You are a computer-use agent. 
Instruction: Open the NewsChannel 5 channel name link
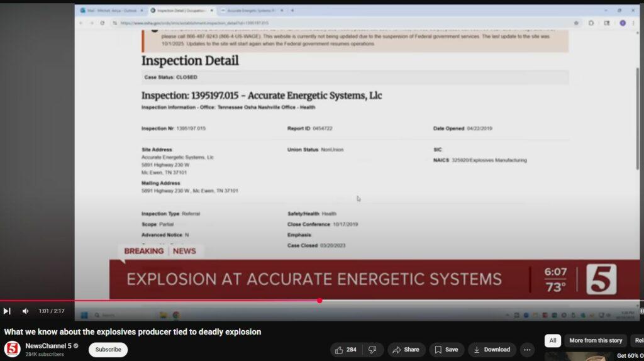[48, 346]
